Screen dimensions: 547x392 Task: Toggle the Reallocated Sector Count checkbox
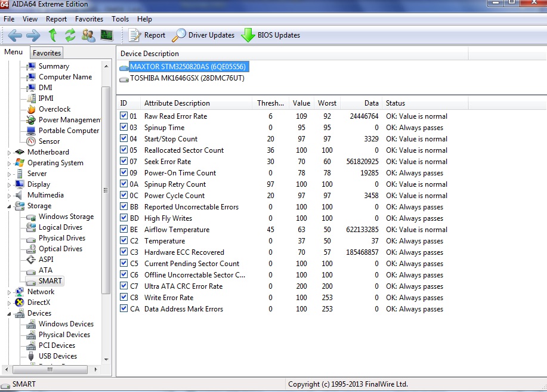point(123,150)
